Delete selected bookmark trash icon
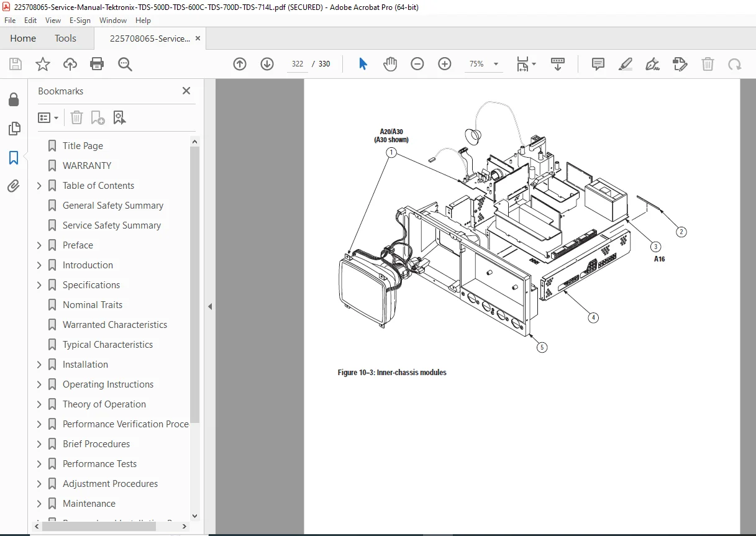756x536 pixels. 76,117
